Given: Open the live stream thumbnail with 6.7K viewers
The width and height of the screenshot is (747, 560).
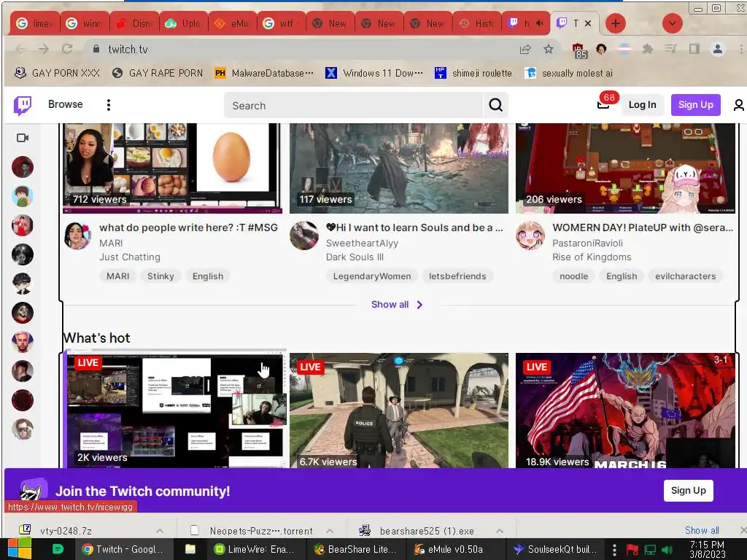Looking at the screenshot, I should point(399,411).
